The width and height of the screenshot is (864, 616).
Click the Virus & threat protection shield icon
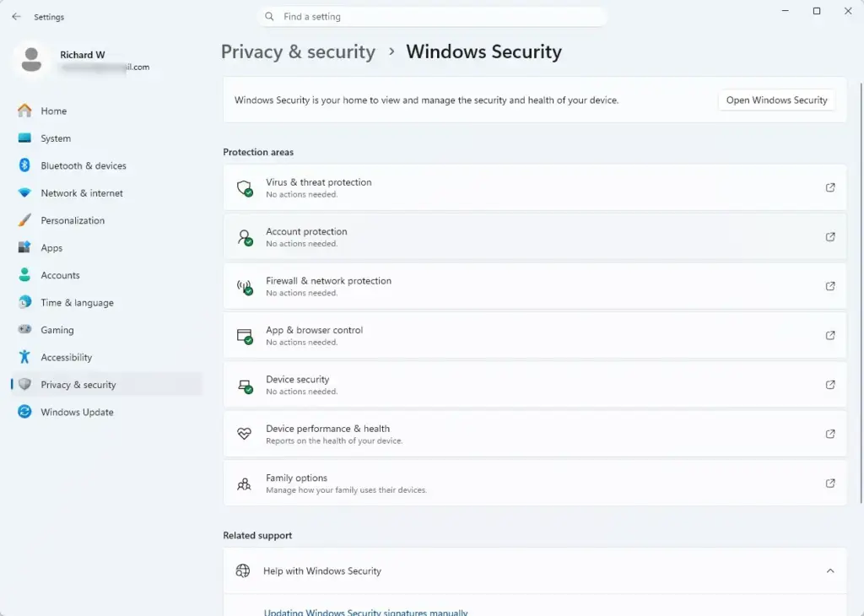(245, 188)
